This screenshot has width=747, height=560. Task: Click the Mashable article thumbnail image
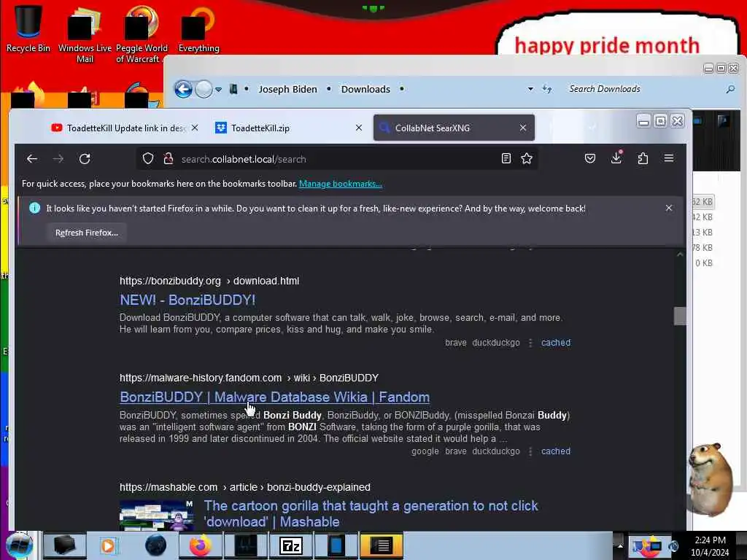pyautogui.click(x=157, y=516)
